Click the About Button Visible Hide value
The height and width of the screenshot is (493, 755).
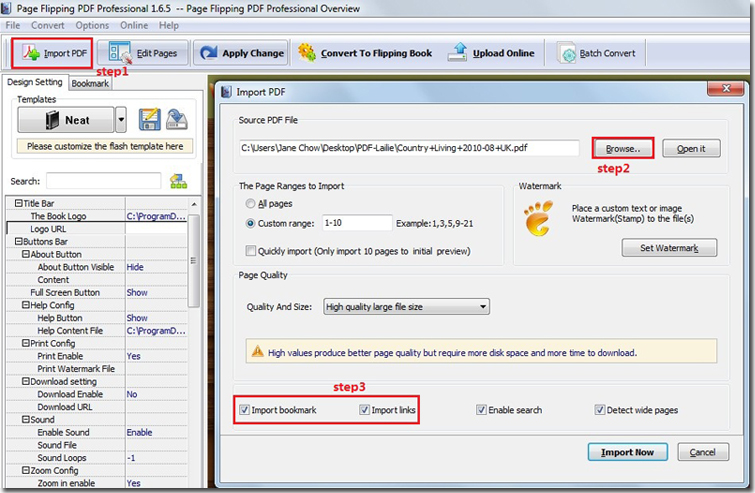click(135, 267)
